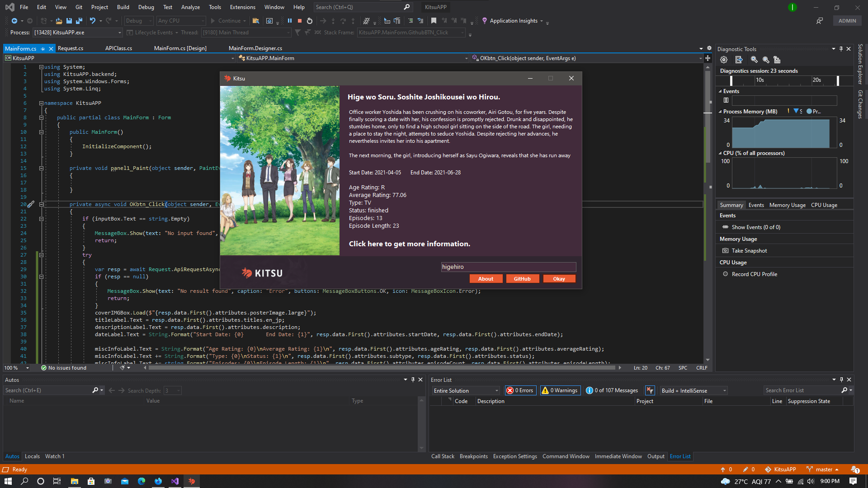Click the split editor icon
This screenshot has height=488, width=868.
coord(708,58)
